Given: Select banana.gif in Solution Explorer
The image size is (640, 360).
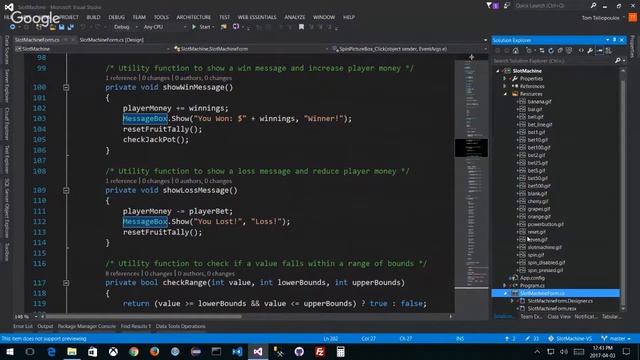Looking at the screenshot, I should point(539,102).
